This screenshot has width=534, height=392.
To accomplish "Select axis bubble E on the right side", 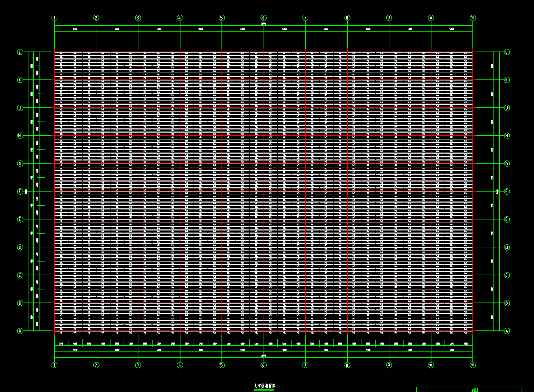I will (x=507, y=219).
